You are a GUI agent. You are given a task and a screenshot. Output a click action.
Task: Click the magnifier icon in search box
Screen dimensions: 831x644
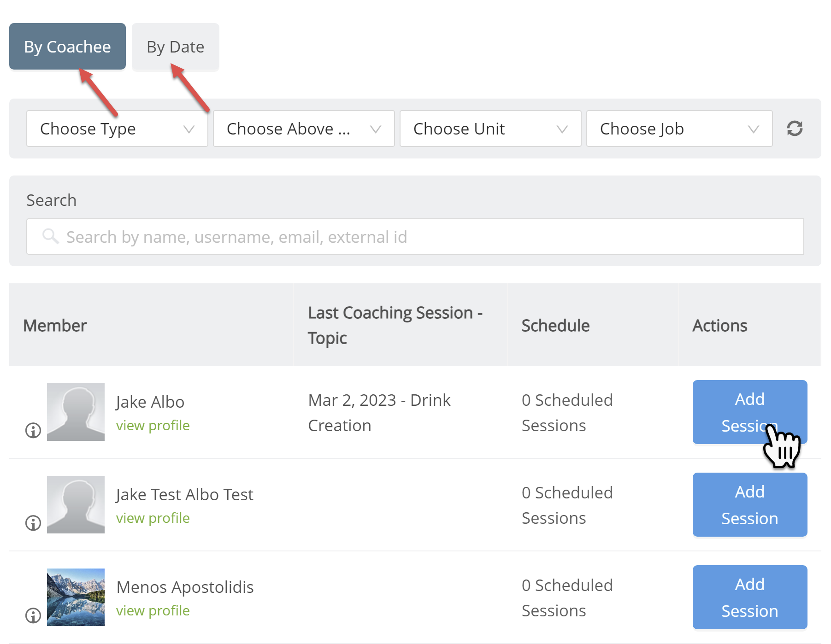(50, 236)
